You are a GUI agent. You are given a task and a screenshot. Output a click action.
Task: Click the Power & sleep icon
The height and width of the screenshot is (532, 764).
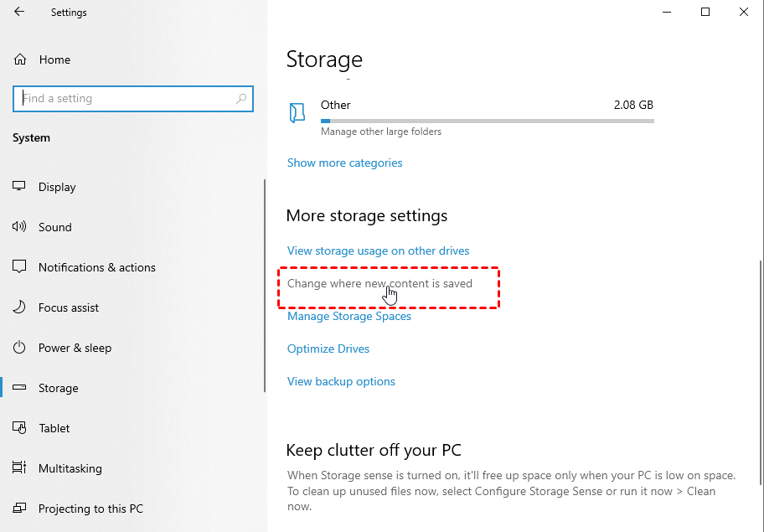20,348
